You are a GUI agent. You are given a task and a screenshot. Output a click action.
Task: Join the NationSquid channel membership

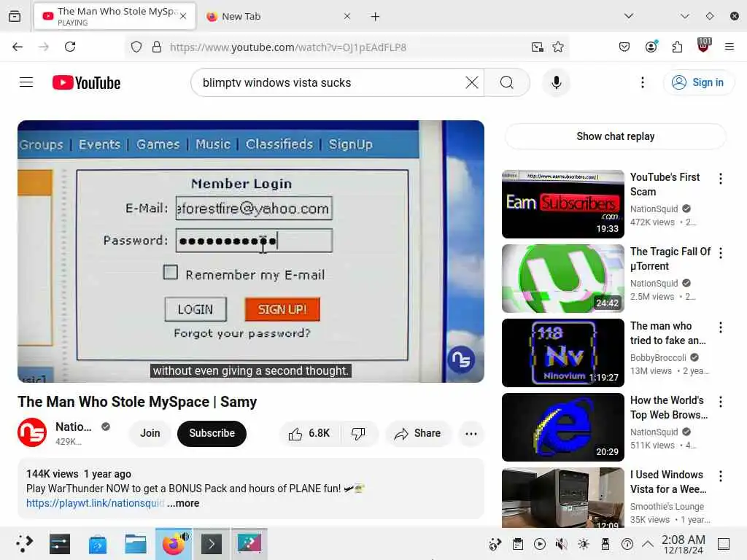pyautogui.click(x=150, y=433)
